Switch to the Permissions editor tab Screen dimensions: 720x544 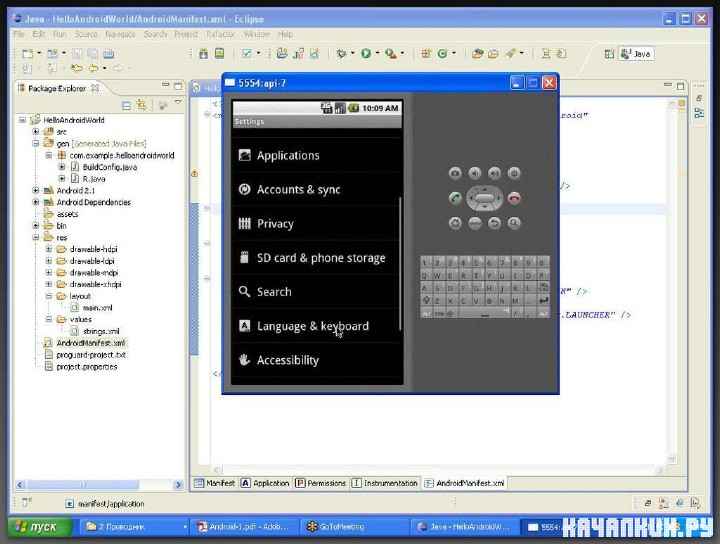(321, 483)
